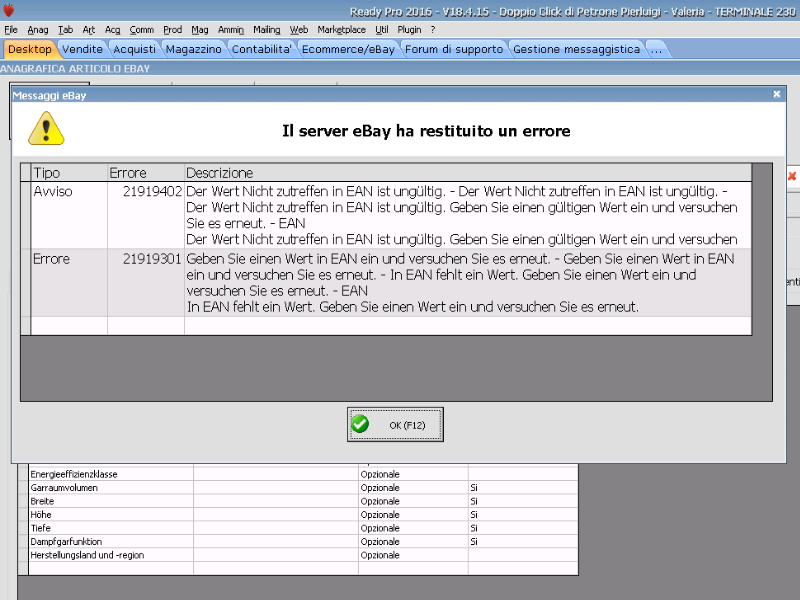The width and height of the screenshot is (800, 600).
Task: Open the ? help menu
Action: [x=433, y=30]
